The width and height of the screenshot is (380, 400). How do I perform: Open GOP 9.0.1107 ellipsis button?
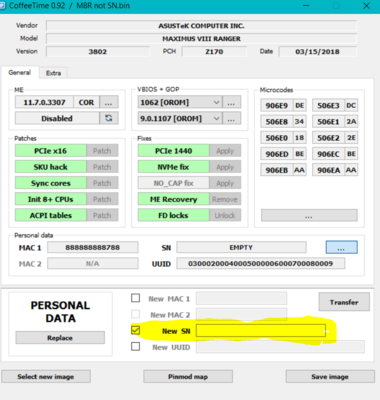coord(231,118)
